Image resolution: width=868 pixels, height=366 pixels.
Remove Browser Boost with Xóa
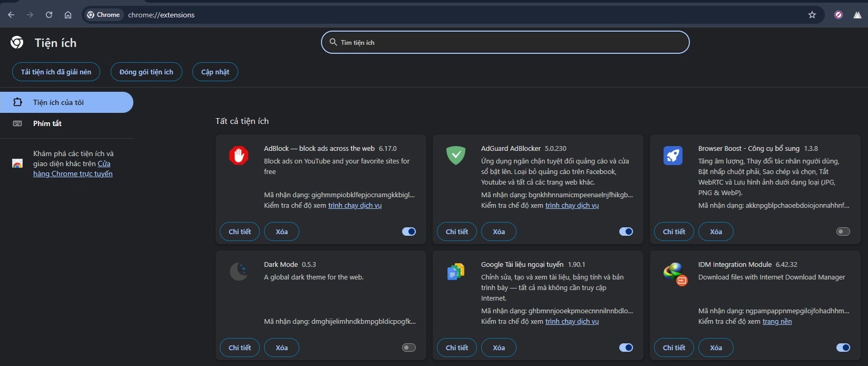716,232
